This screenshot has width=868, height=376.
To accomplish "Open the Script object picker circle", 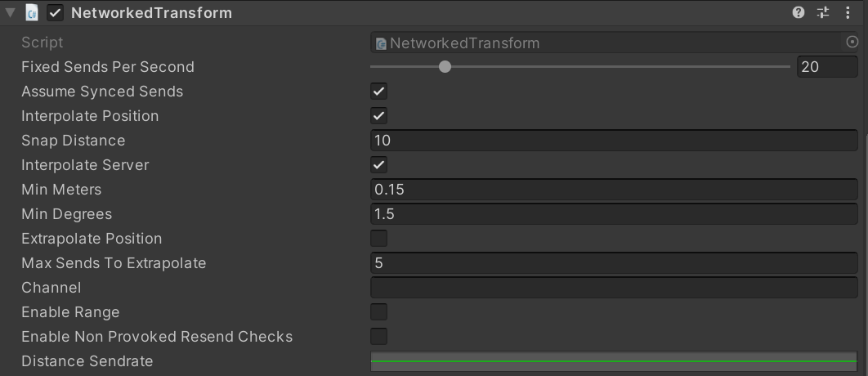I will (x=852, y=42).
